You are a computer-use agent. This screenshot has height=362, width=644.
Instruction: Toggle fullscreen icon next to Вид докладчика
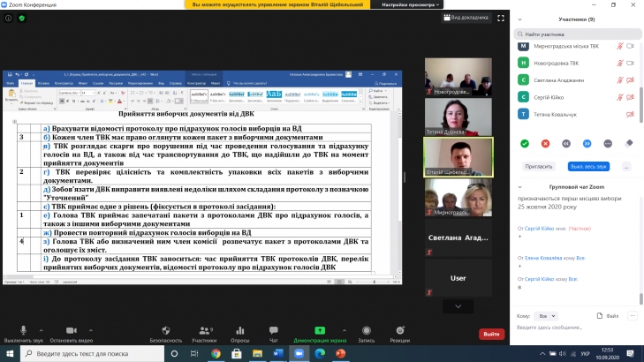[502, 19]
